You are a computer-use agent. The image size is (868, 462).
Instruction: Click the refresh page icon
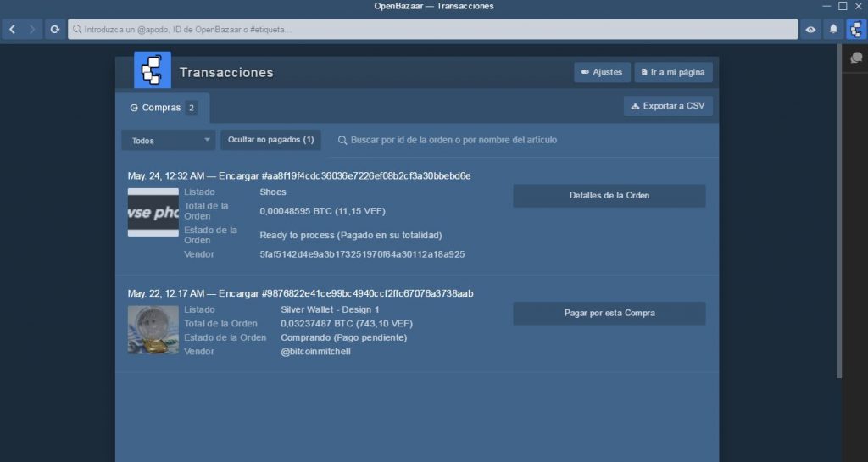click(x=55, y=29)
